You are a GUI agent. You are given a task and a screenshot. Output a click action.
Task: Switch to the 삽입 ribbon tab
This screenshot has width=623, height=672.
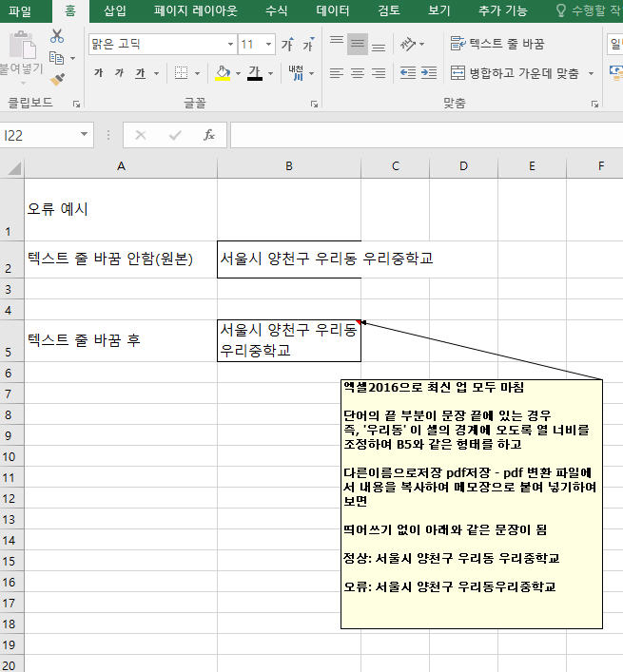pos(115,10)
